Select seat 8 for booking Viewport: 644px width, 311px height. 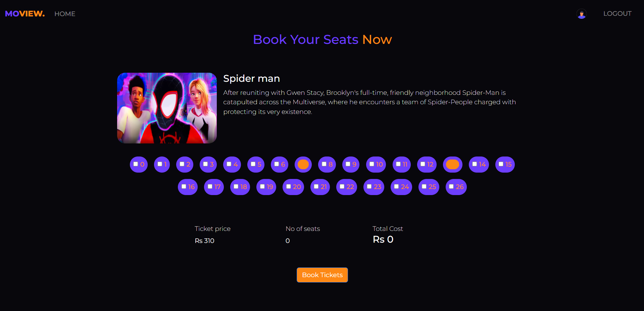pos(327,164)
